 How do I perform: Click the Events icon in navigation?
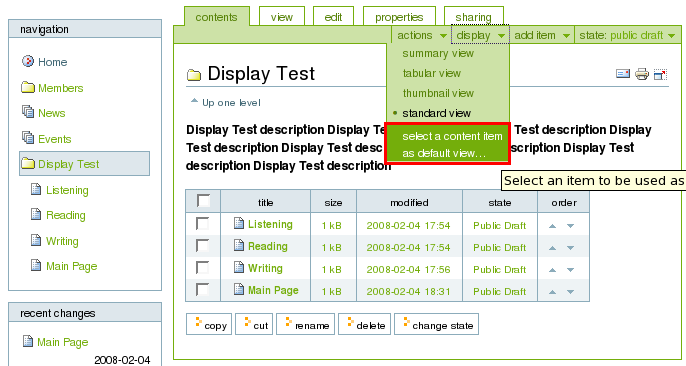tap(28, 138)
